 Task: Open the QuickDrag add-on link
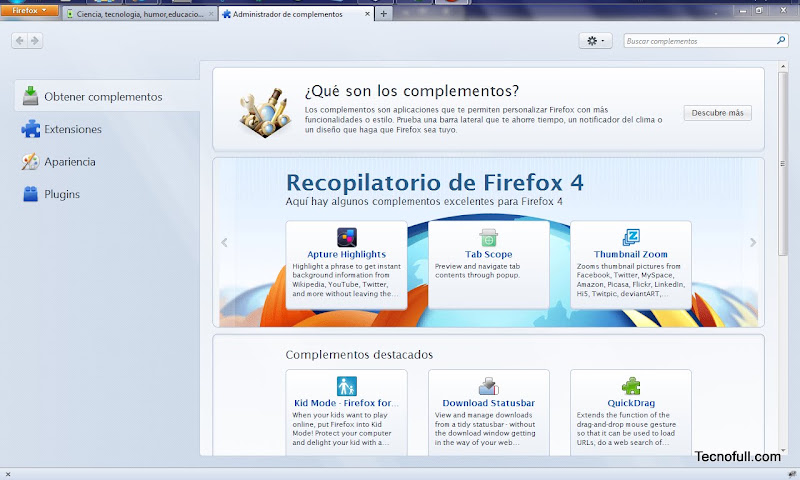pos(631,403)
